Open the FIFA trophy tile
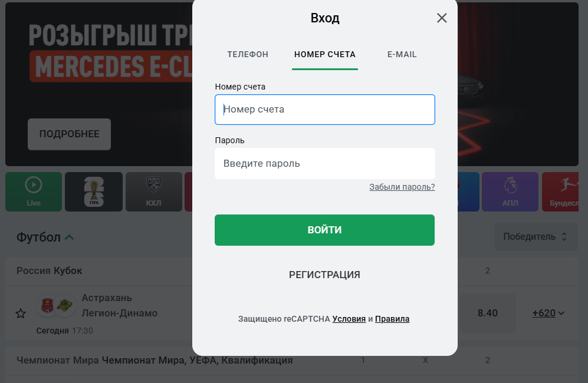The image size is (588, 383). tap(94, 191)
